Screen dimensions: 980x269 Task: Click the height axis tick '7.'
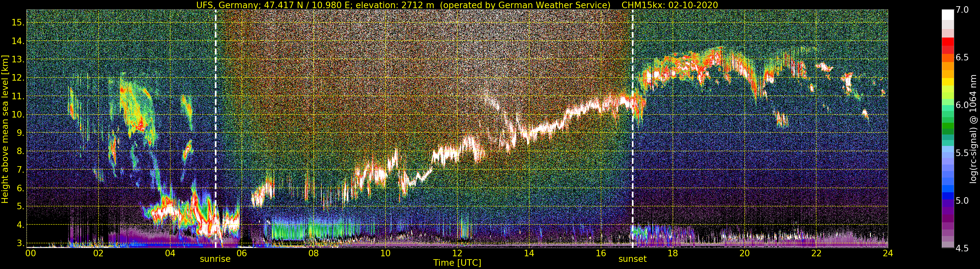[20, 170]
